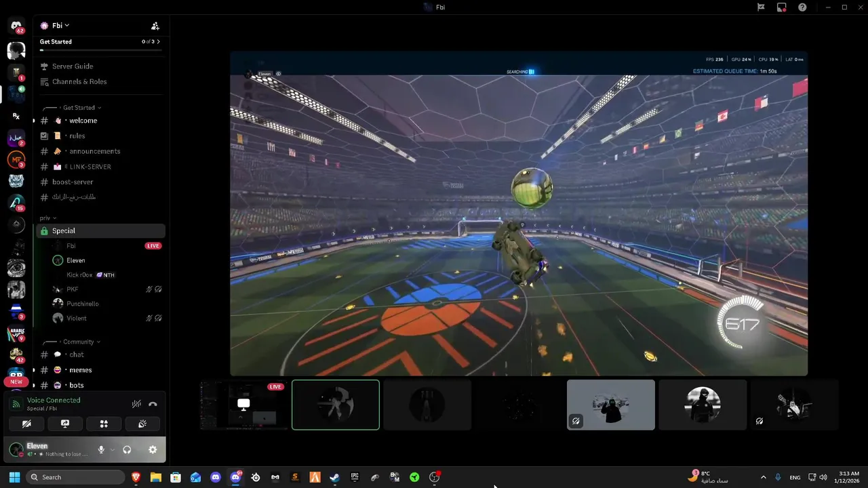Toggle your camera in voice panel
This screenshot has height=488, width=868.
point(26,424)
